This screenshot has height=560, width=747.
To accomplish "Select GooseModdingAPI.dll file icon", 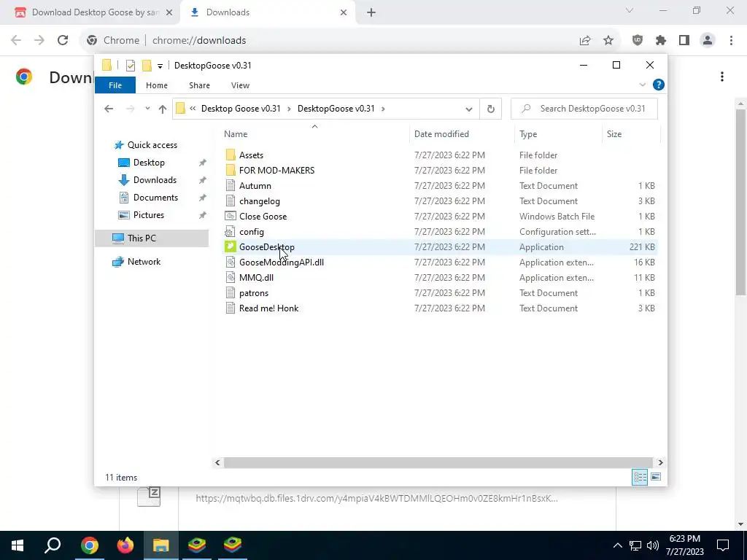I will [x=231, y=262].
